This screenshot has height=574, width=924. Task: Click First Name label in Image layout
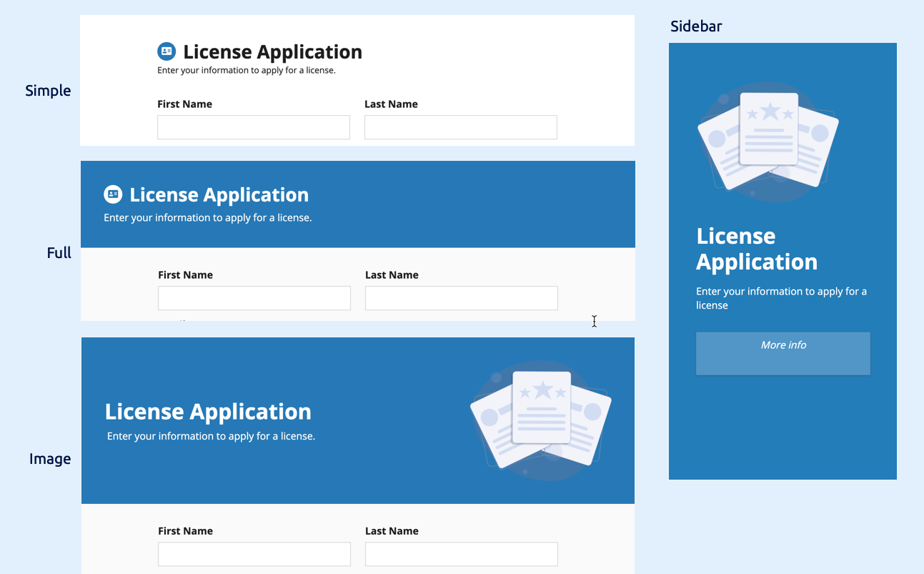185,531
